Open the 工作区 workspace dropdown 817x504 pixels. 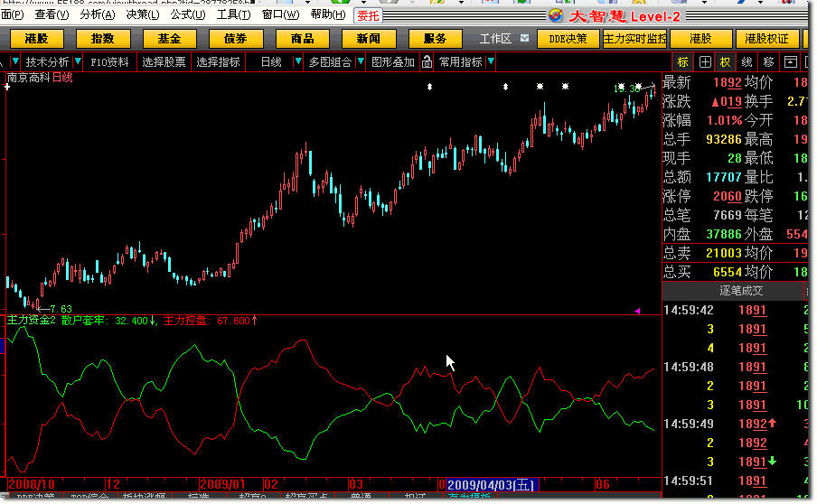pyautogui.click(x=525, y=38)
